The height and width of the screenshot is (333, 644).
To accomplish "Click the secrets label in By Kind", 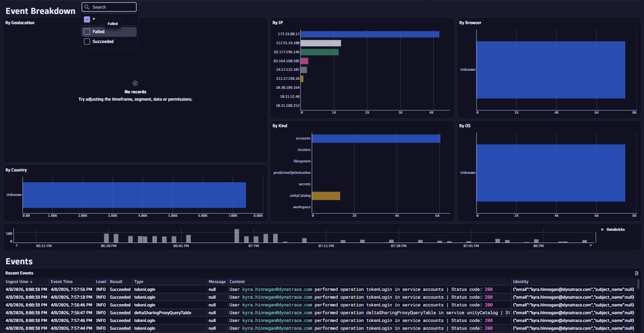I will pos(305,184).
